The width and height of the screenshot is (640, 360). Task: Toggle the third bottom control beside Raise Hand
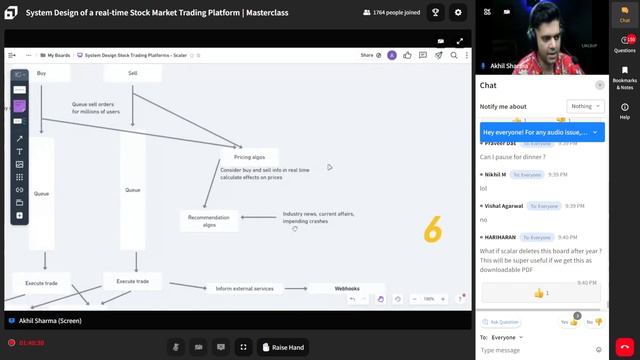tap(221, 347)
